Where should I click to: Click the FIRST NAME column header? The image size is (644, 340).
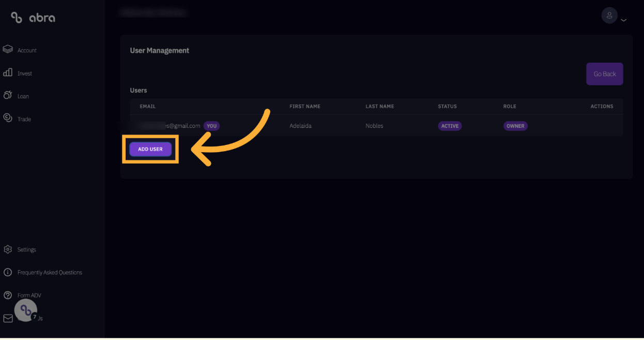click(305, 106)
